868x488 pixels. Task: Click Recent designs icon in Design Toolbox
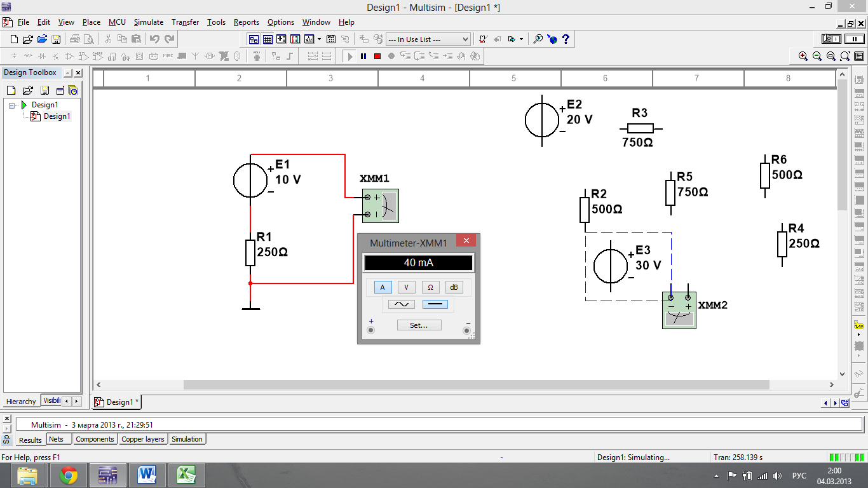pyautogui.click(x=72, y=90)
